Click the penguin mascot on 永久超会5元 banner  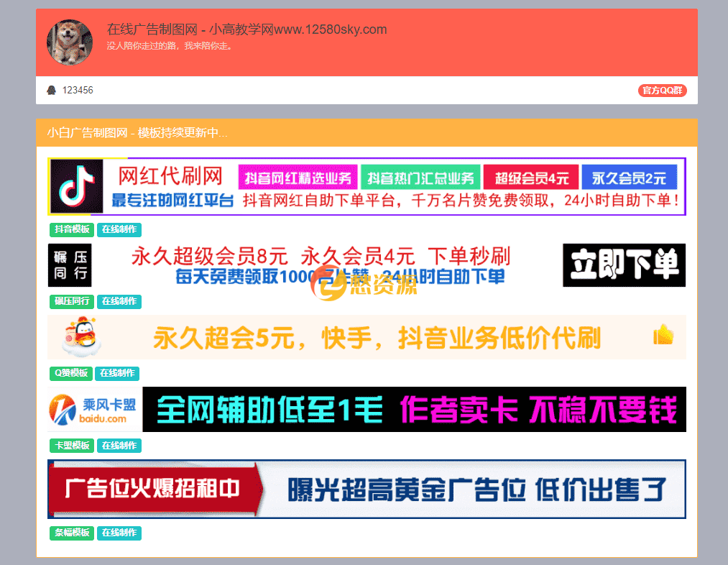81,336
